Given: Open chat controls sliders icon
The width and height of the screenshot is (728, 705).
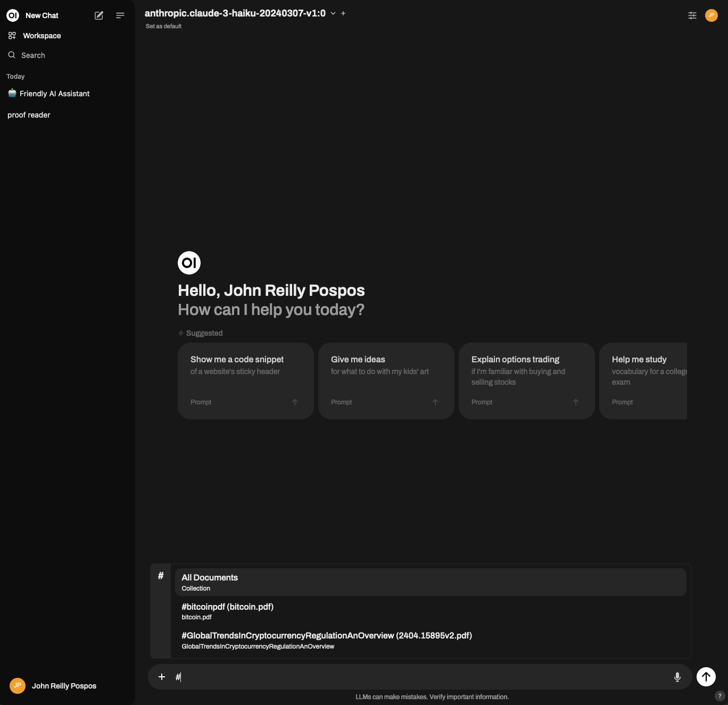Looking at the screenshot, I should [x=692, y=15].
